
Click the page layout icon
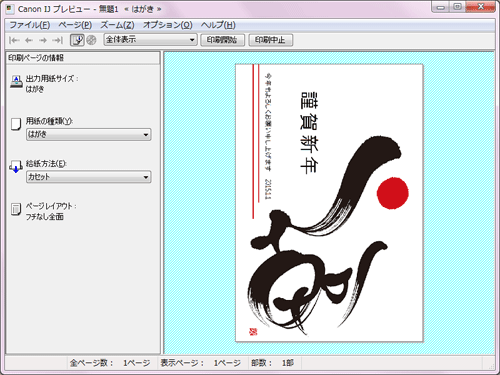pos(16,209)
